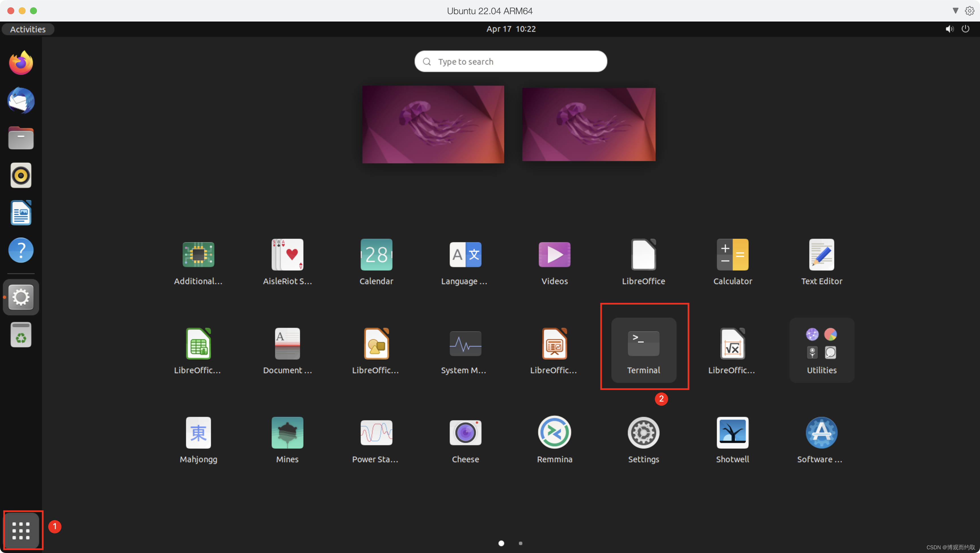Open the clock calendar menu
Viewport: 980px width, 553px height.
pos(510,29)
